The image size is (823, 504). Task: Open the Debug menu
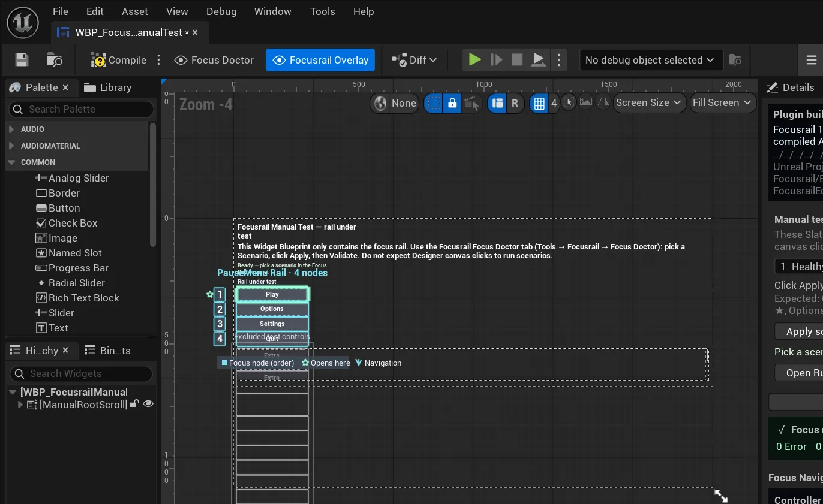click(x=221, y=11)
